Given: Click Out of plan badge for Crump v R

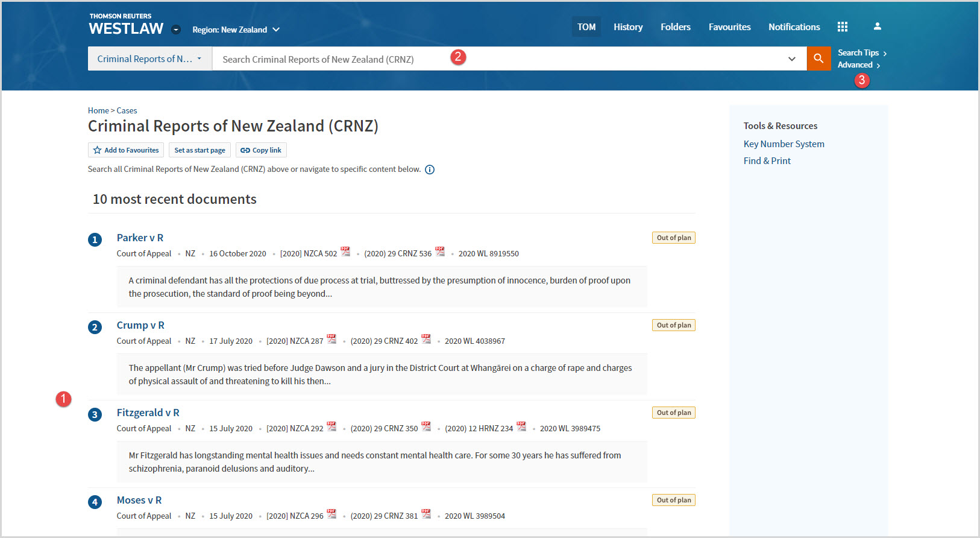Looking at the screenshot, I should point(674,325).
